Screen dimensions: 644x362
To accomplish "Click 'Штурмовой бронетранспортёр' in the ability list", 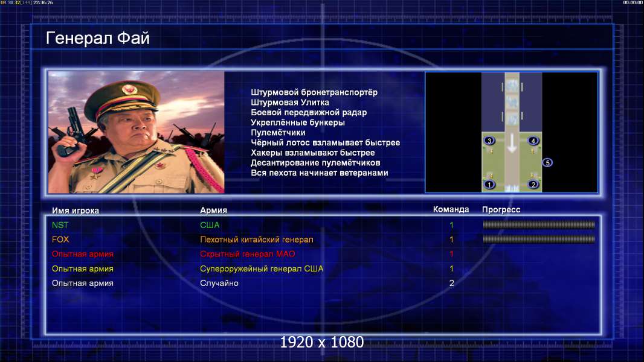I will click(x=314, y=92).
